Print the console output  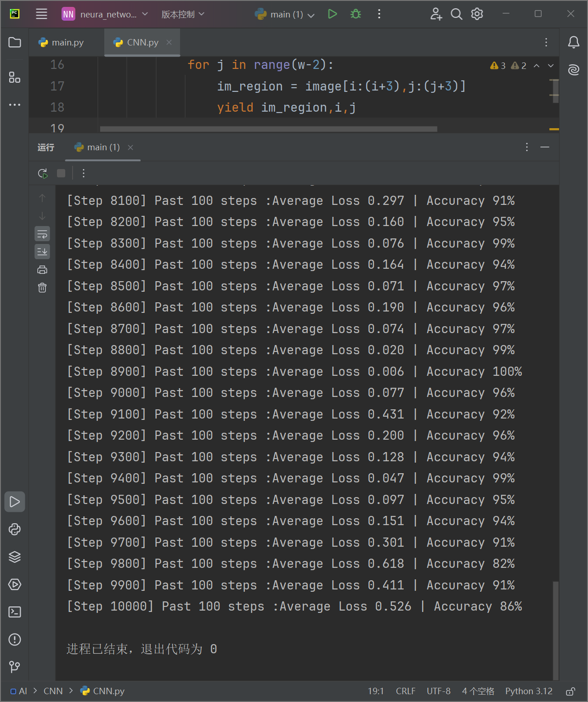pyautogui.click(x=42, y=270)
